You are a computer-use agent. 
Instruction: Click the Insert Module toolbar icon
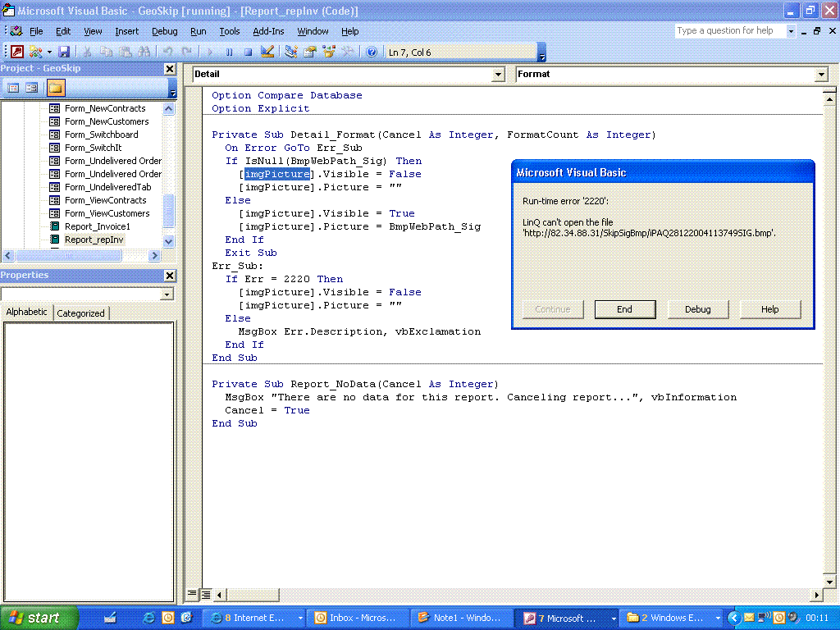tap(36, 52)
